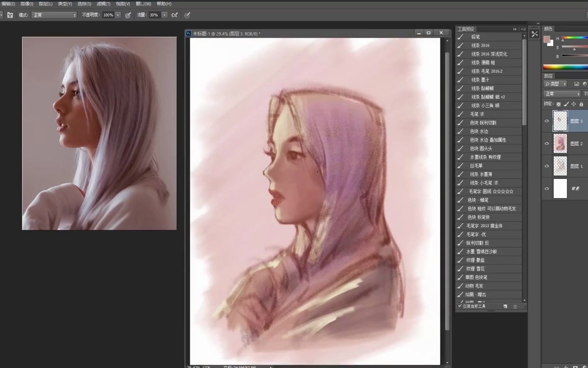Click S saturation slider in color panel

point(575,47)
